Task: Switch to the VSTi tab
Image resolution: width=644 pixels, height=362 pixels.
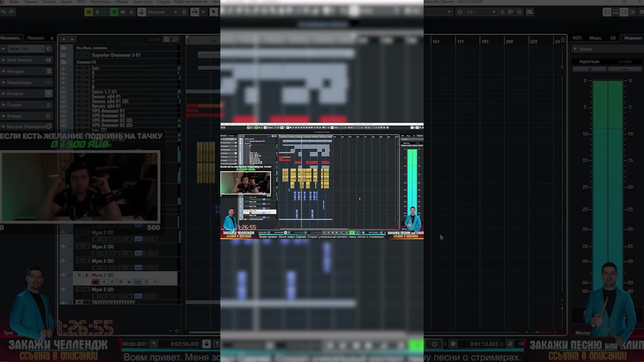Action: (577, 38)
